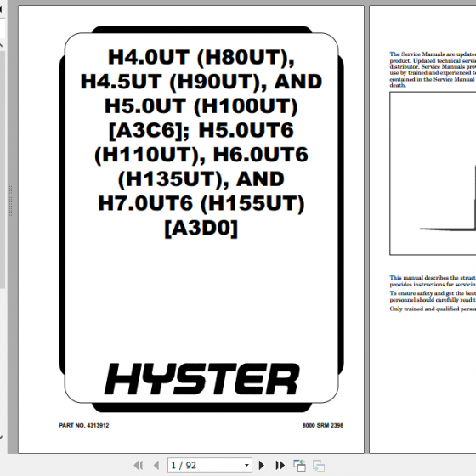Go to the first page
476x476 pixels.
[x=139, y=465]
